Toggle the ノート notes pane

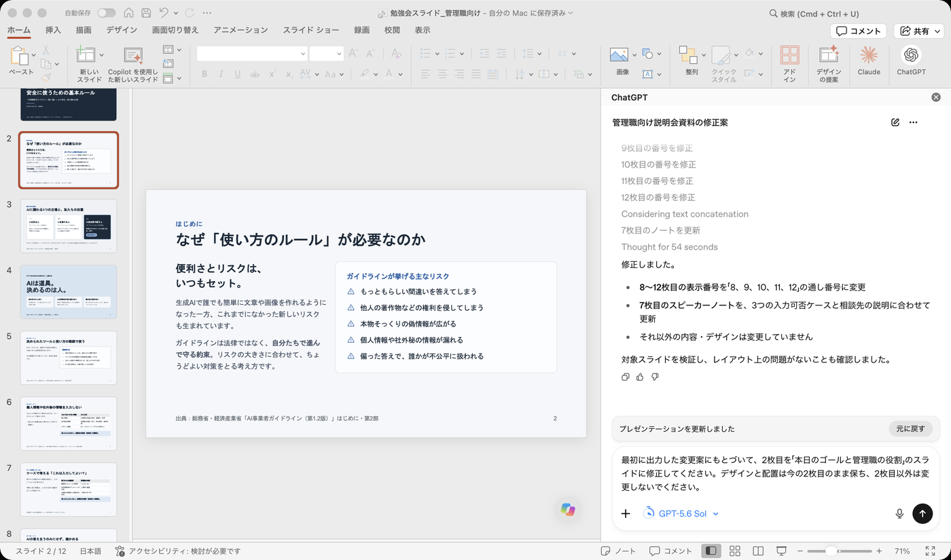pyautogui.click(x=619, y=551)
